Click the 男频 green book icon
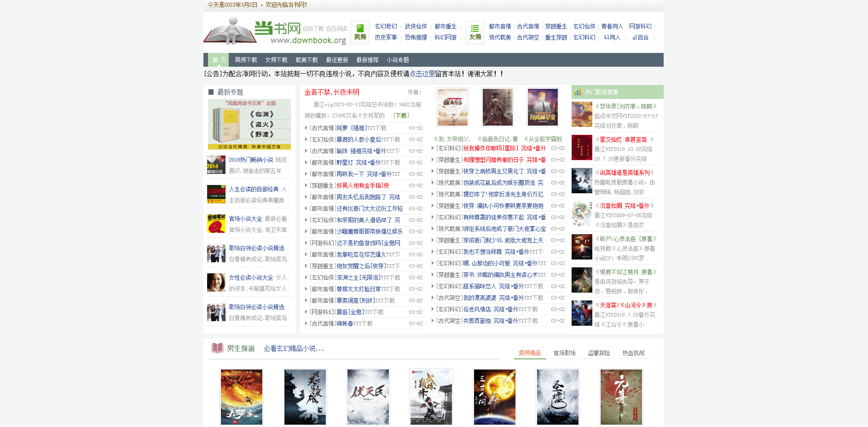The image size is (868, 427). tap(360, 28)
